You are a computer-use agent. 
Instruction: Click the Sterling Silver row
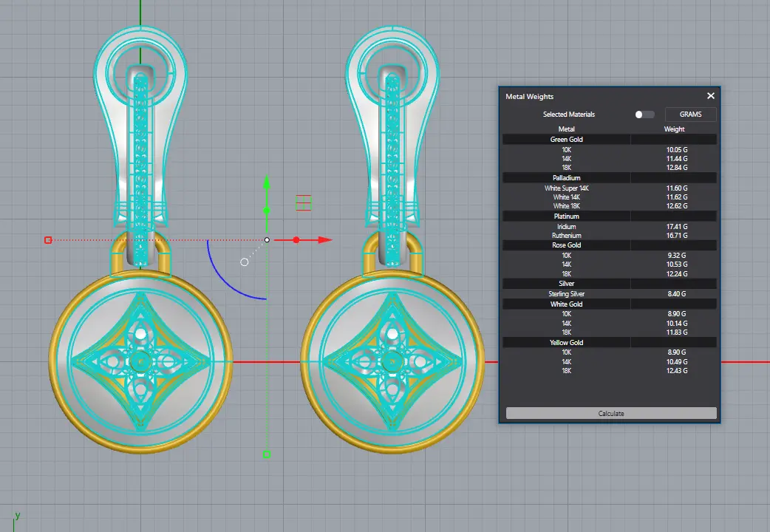pyautogui.click(x=566, y=294)
